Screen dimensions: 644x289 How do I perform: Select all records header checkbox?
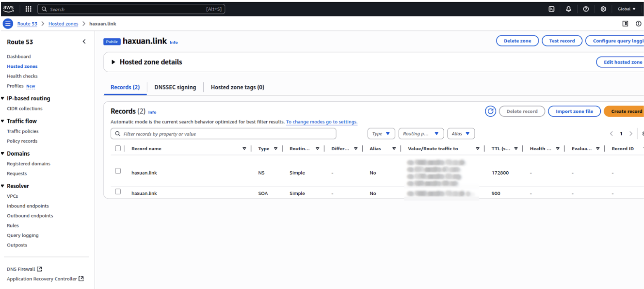pos(118,148)
